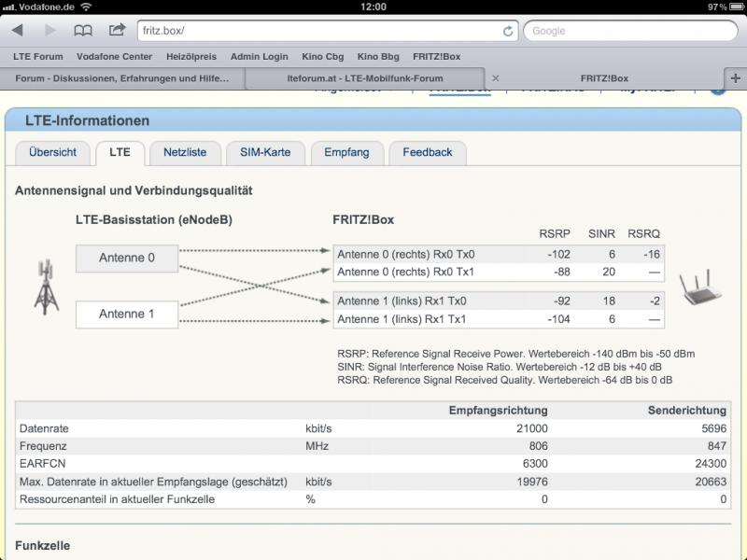The width and height of the screenshot is (747, 560).
Task: Select the FRITZ!Box browser tab
Action: pyautogui.click(x=604, y=78)
